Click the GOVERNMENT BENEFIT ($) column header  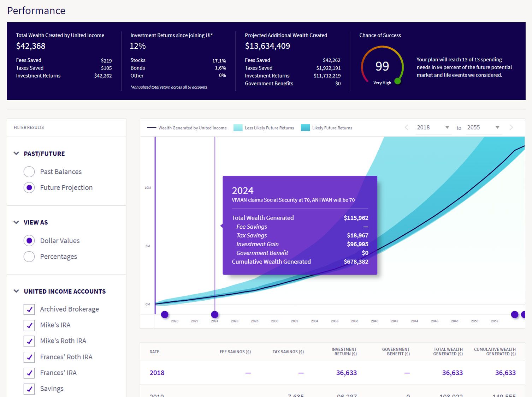point(396,352)
